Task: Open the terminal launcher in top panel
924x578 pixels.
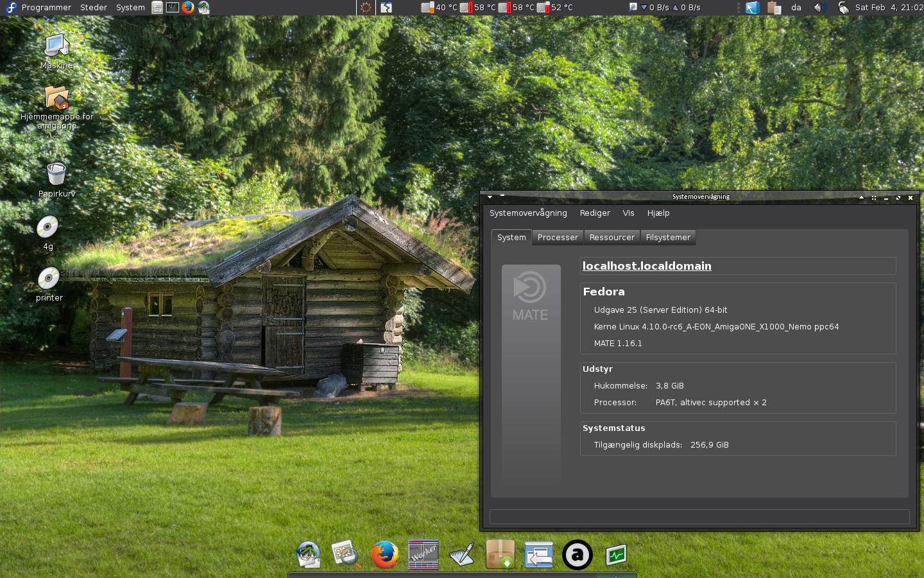Action: [x=173, y=8]
